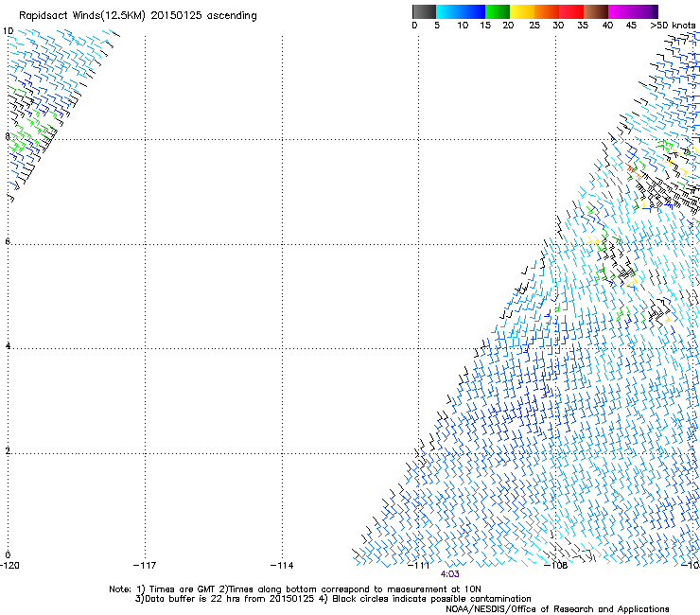Click the latitude label '10' on axis
This screenshot has width=700, height=615.
[x=8, y=31]
